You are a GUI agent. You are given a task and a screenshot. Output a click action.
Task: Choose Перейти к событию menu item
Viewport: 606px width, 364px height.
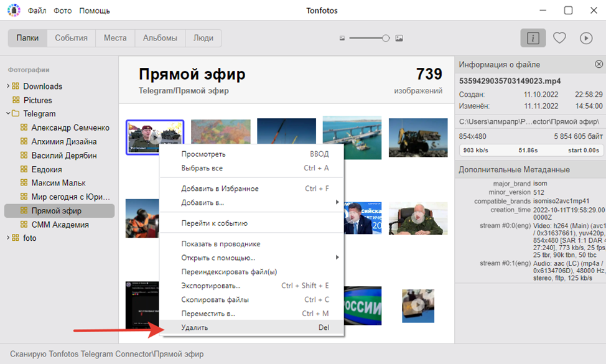[251, 223]
